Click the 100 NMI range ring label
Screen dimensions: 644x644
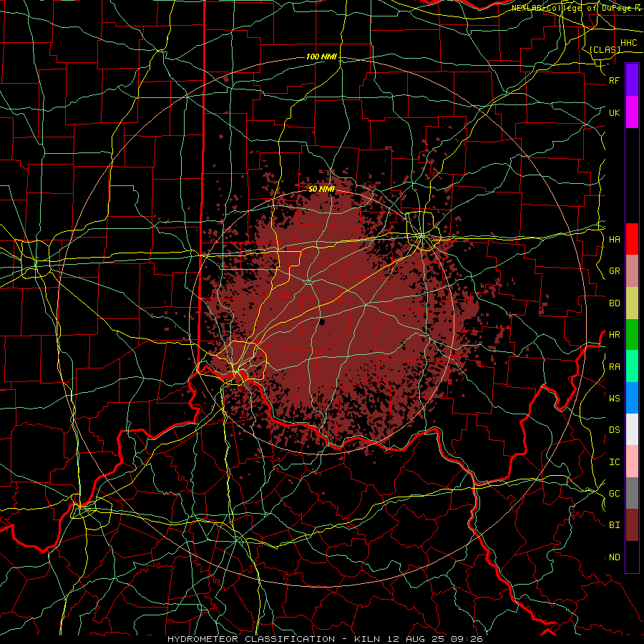(321, 57)
